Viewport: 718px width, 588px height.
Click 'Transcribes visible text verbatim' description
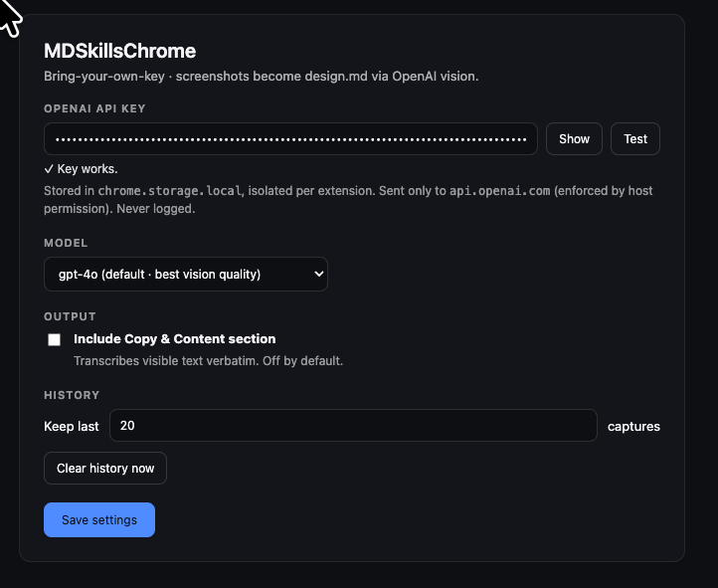coord(209,361)
